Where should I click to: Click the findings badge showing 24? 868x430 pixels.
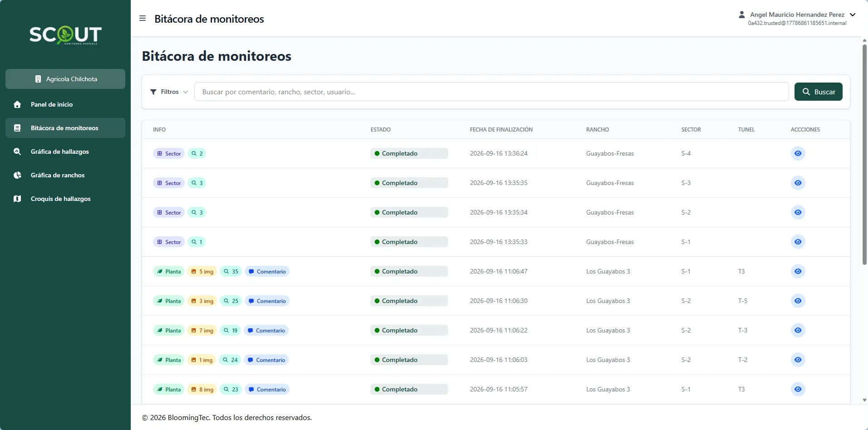[x=230, y=360]
